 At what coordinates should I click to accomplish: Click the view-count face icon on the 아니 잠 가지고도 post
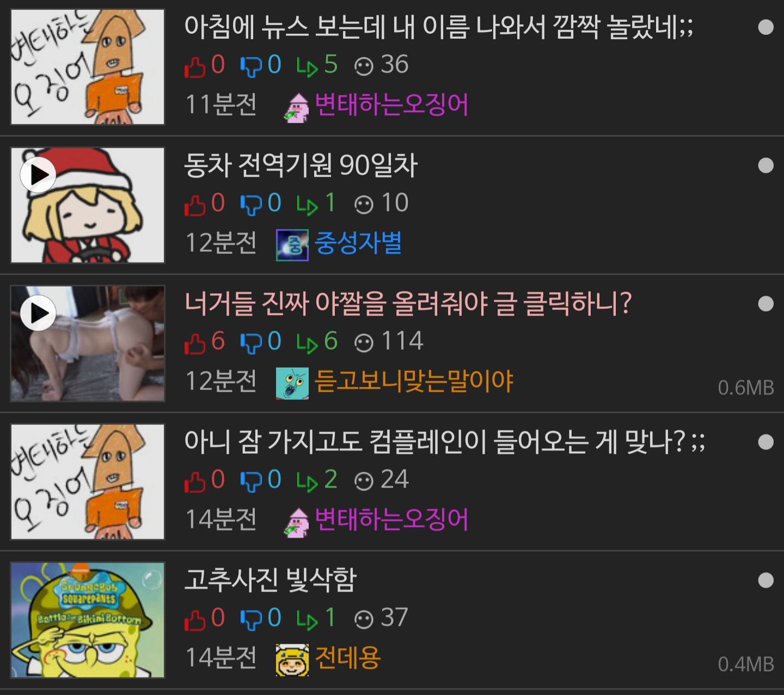click(363, 481)
